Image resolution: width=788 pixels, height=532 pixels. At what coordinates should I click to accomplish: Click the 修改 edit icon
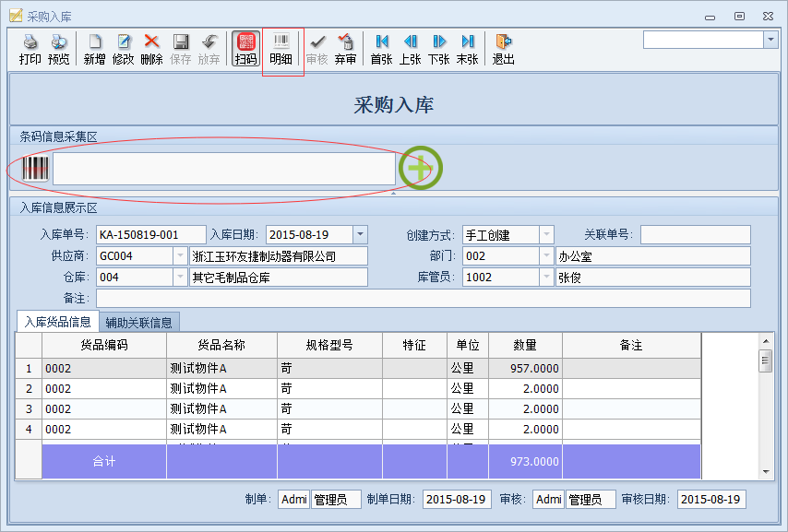point(123,49)
